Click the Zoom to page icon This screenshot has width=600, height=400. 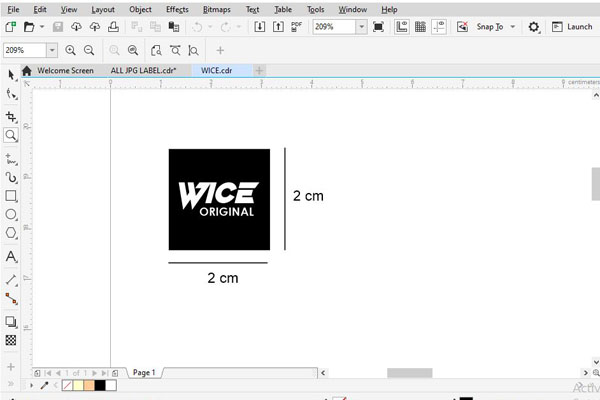(x=156, y=50)
